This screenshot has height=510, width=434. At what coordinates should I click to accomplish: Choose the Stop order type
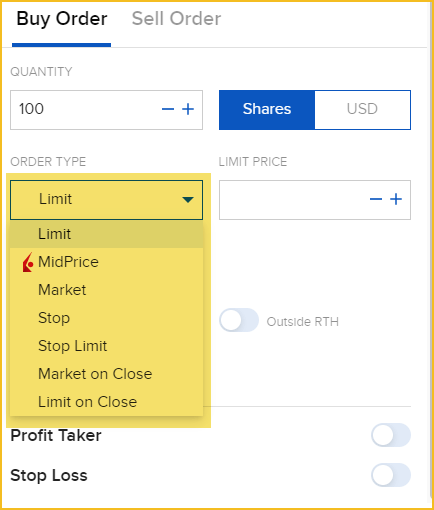click(x=106, y=318)
